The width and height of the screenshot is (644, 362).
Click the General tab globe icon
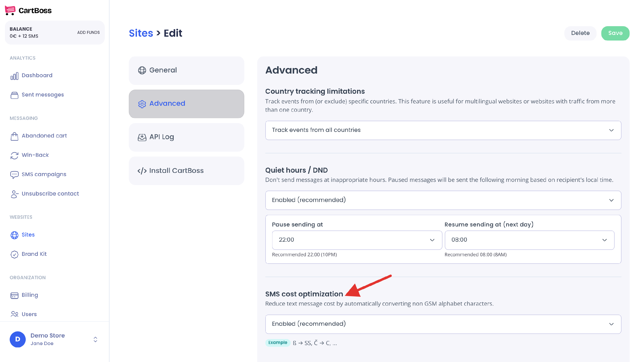click(142, 71)
